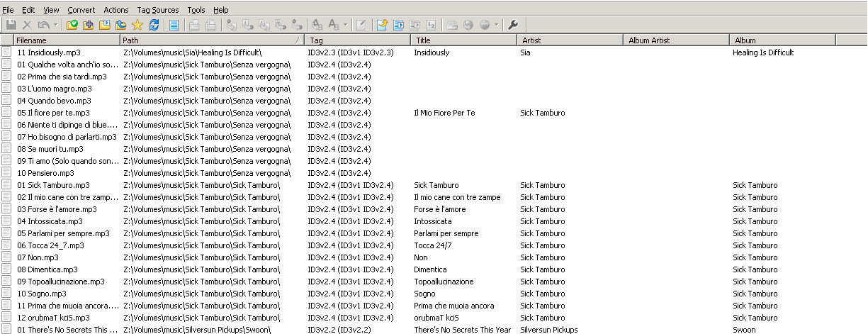The height and width of the screenshot is (334, 868).
Task: Click the Undo arrow icon
Action: pyautogui.click(x=43, y=25)
